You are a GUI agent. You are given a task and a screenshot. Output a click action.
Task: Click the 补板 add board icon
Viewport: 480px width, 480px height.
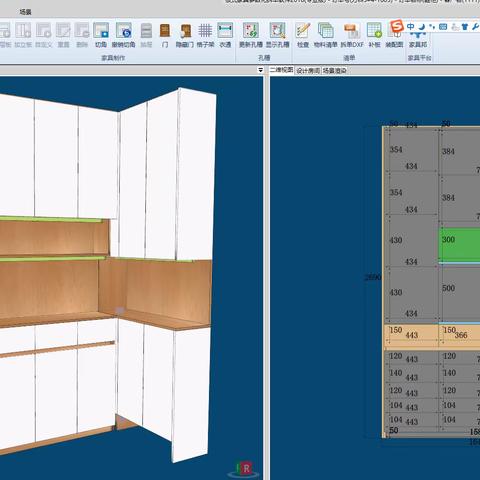pos(374,35)
